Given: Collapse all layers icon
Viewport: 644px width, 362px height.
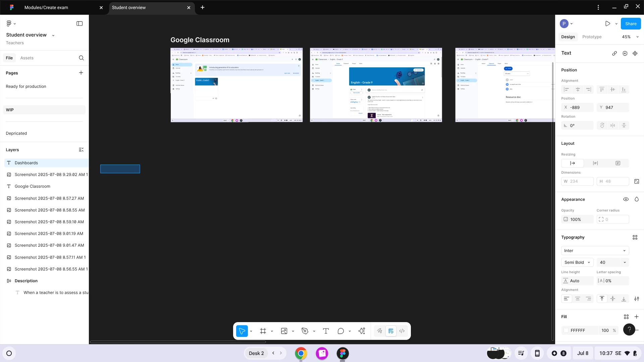Looking at the screenshot, I should coord(81,150).
